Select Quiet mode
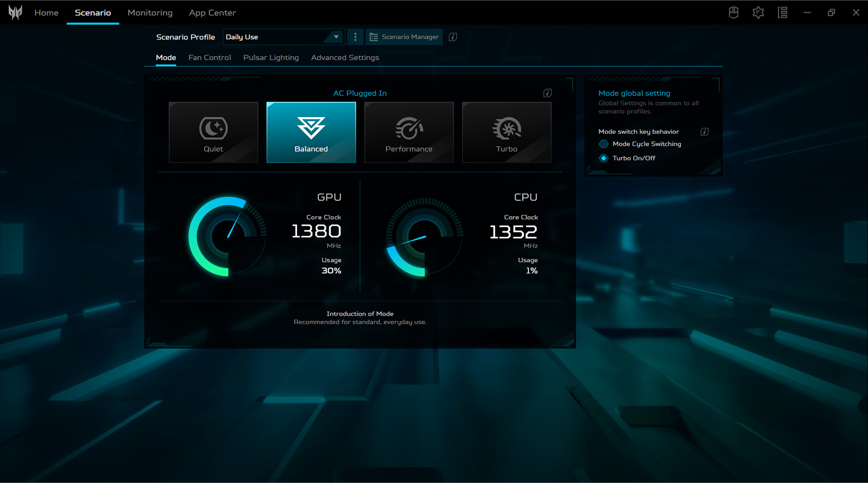The height and width of the screenshot is (483, 868). click(214, 132)
